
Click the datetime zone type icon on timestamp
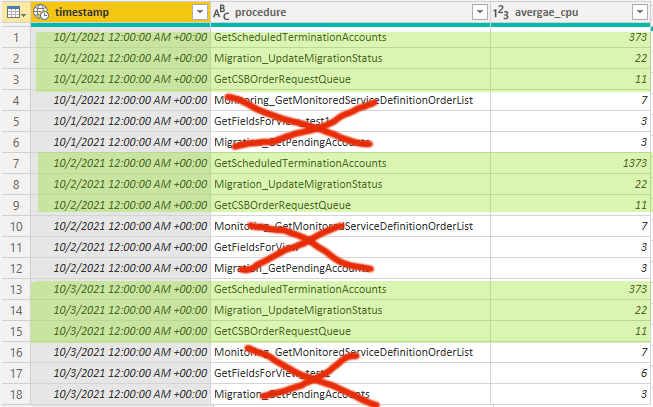(x=41, y=12)
